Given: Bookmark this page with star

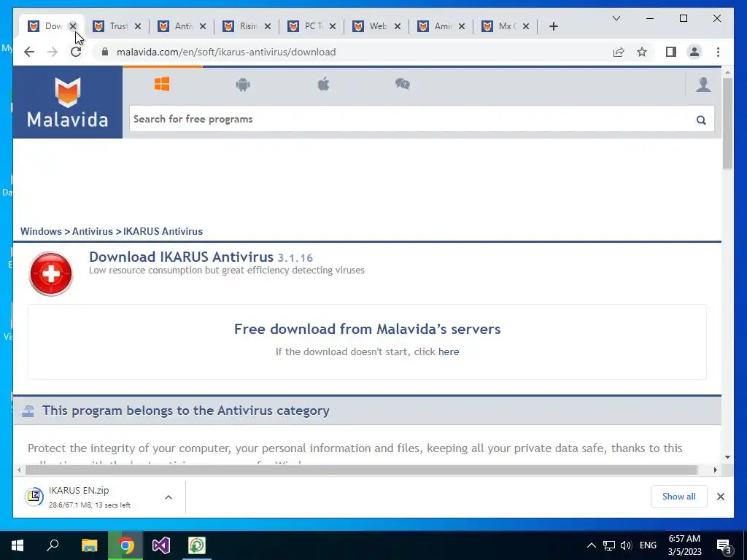Looking at the screenshot, I should click(x=642, y=52).
